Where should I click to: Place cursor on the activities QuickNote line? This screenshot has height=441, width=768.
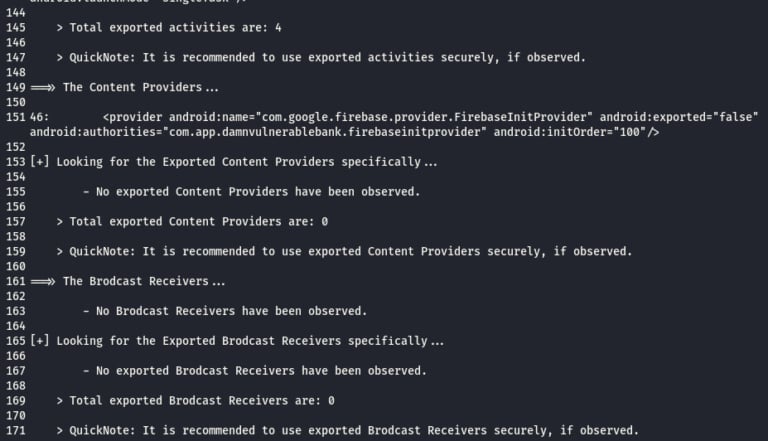(x=321, y=58)
